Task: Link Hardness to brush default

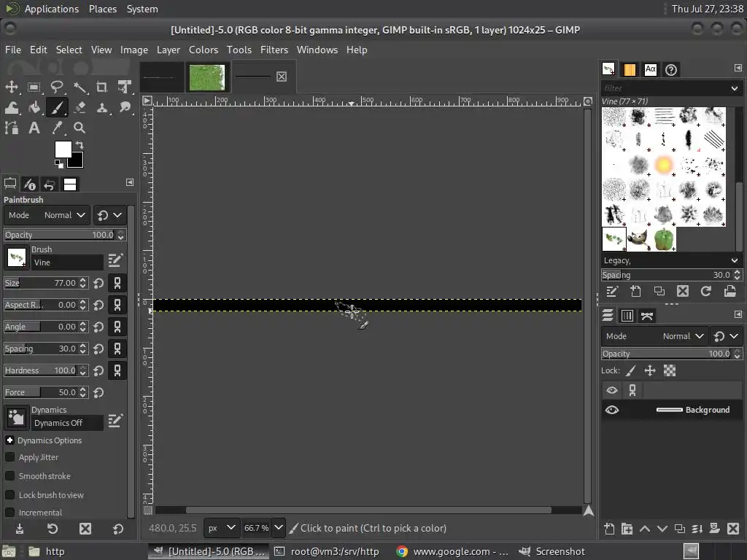Action: [117, 370]
